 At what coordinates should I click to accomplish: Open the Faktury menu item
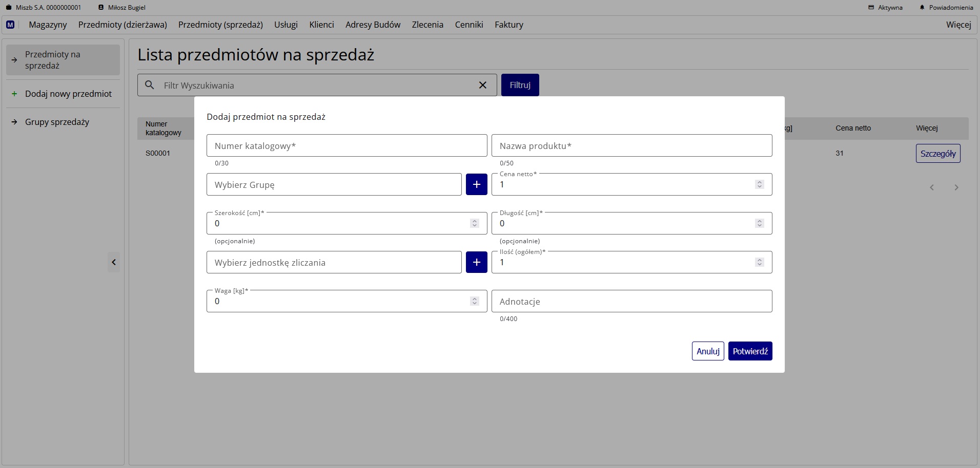click(x=509, y=24)
